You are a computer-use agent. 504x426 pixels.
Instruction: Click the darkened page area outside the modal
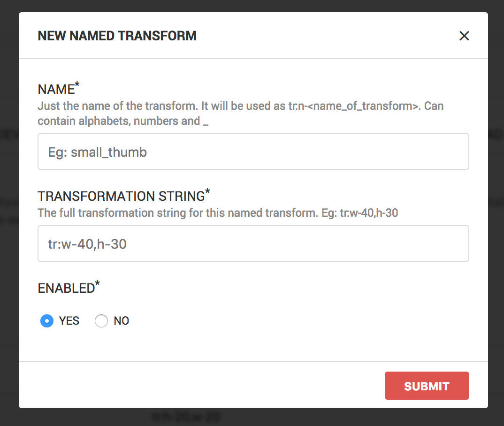coord(8,211)
